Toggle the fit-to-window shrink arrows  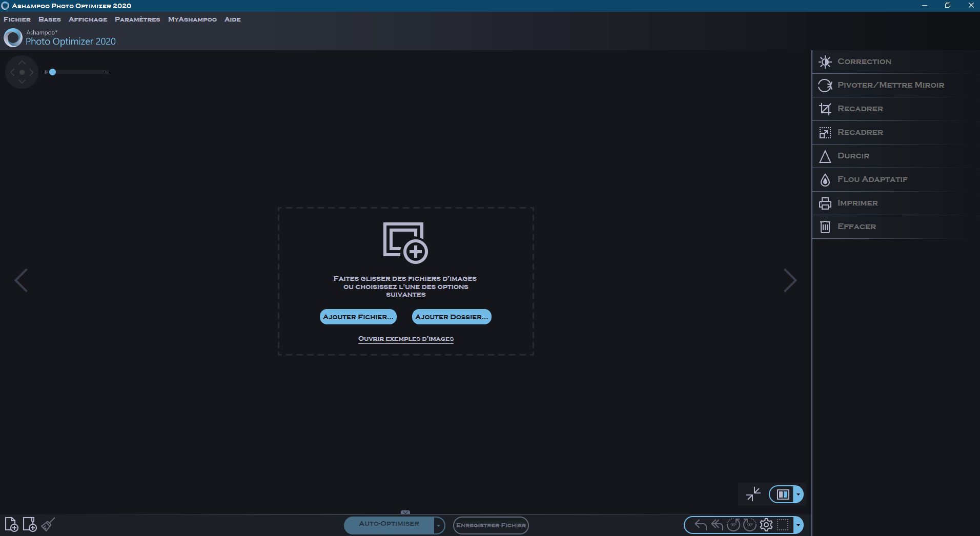pyautogui.click(x=753, y=494)
